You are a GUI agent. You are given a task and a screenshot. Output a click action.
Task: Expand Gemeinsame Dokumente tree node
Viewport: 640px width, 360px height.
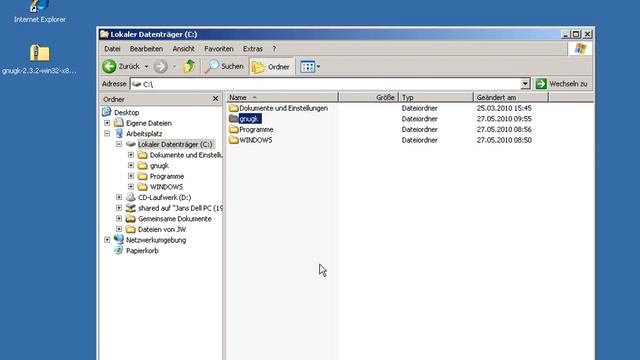tap(119, 218)
